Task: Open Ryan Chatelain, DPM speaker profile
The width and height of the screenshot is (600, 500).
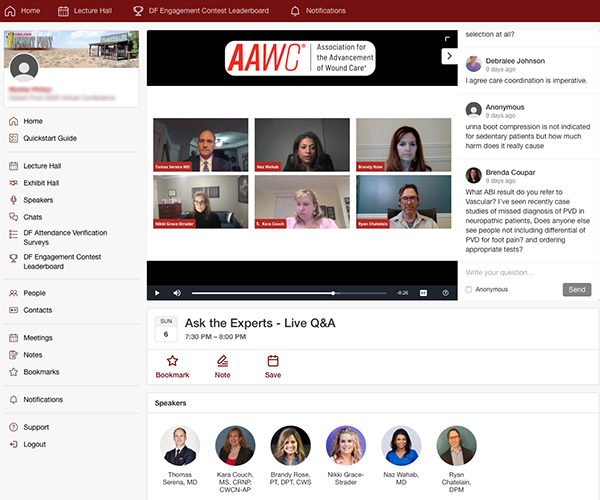Action: coord(456,446)
